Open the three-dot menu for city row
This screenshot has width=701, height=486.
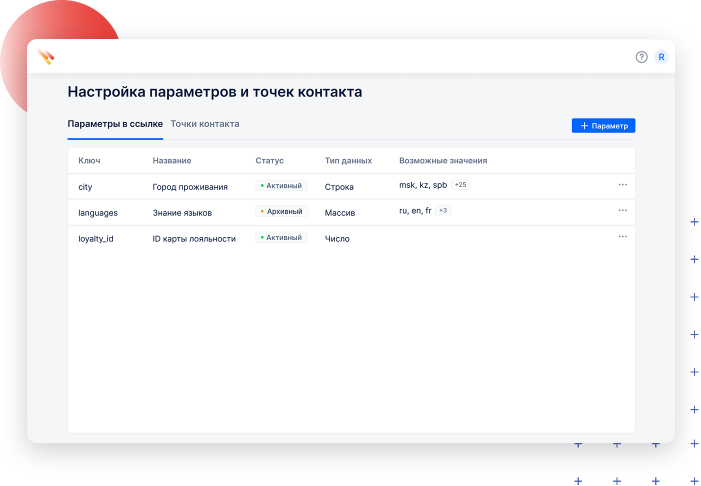(x=622, y=185)
